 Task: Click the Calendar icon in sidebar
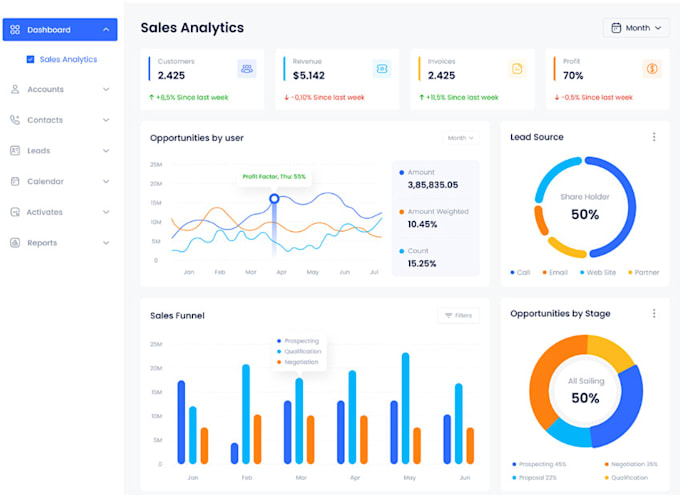click(15, 181)
